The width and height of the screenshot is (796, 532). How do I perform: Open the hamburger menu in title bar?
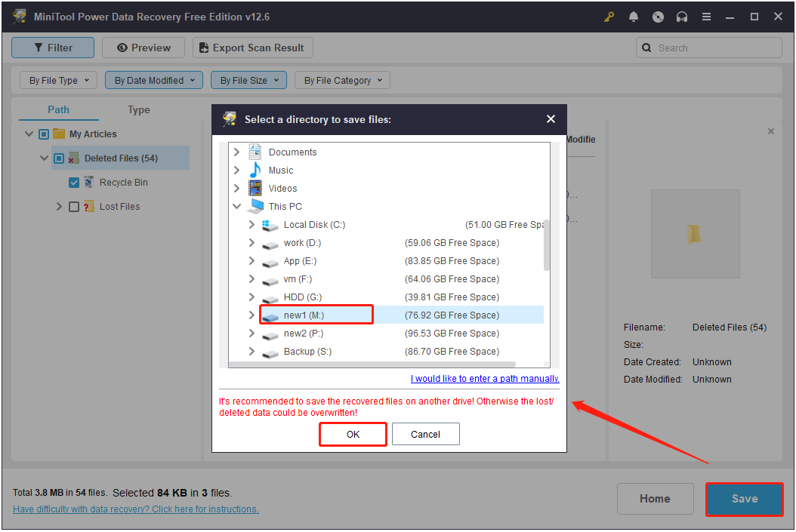tap(706, 16)
